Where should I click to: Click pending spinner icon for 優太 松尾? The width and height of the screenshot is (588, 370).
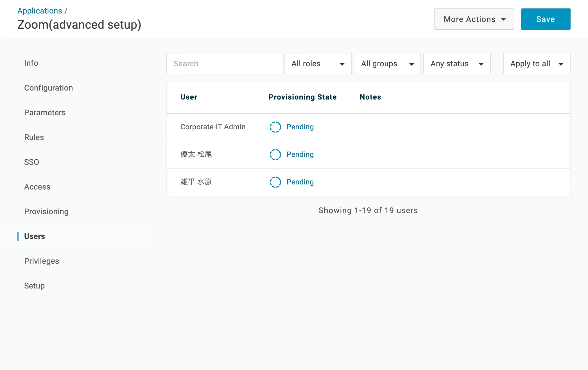point(275,155)
